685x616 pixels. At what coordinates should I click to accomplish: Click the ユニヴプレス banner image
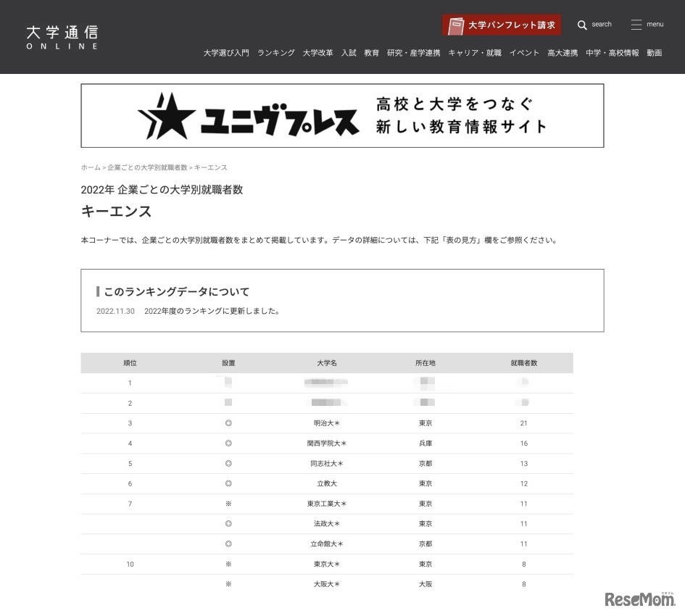(x=341, y=116)
